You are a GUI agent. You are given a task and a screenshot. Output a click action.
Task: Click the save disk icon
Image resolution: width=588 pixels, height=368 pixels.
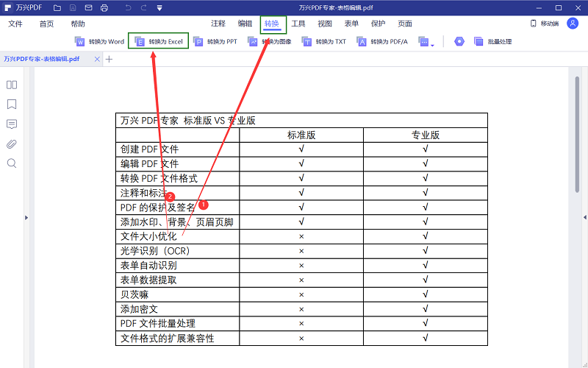pos(73,7)
